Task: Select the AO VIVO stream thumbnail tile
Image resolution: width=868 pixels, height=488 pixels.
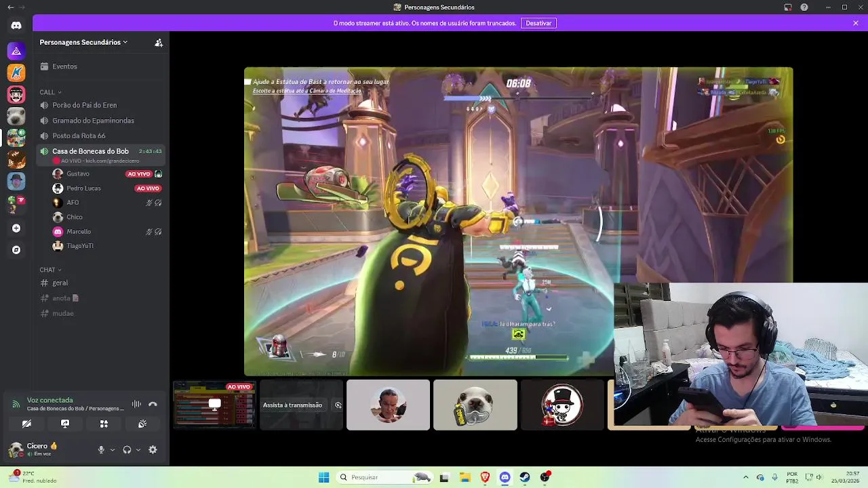Action: point(214,405)
